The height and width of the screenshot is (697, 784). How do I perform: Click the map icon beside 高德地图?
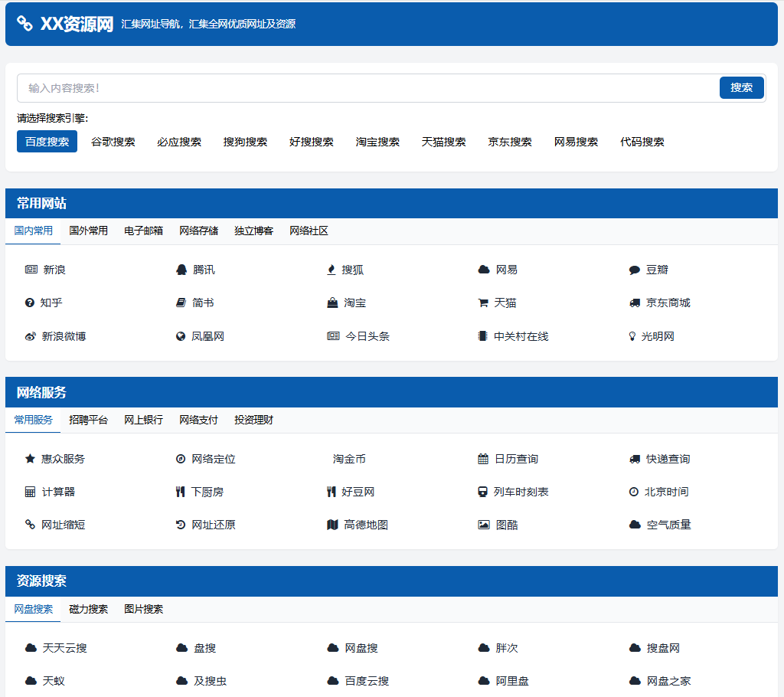click(x=332, y=525)
